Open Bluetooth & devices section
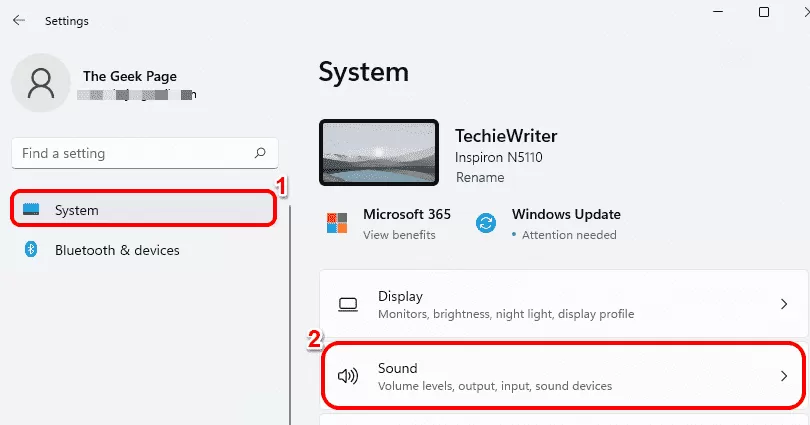Screen dimensions: 810x425 [x=144, y=250]
